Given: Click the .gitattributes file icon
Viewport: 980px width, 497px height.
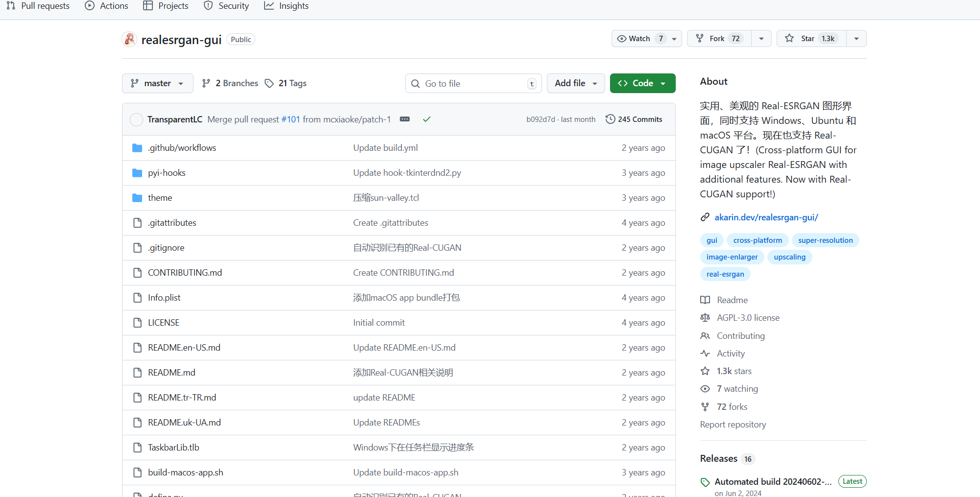Looking at the screenshot, I should [x=137, y=223].
